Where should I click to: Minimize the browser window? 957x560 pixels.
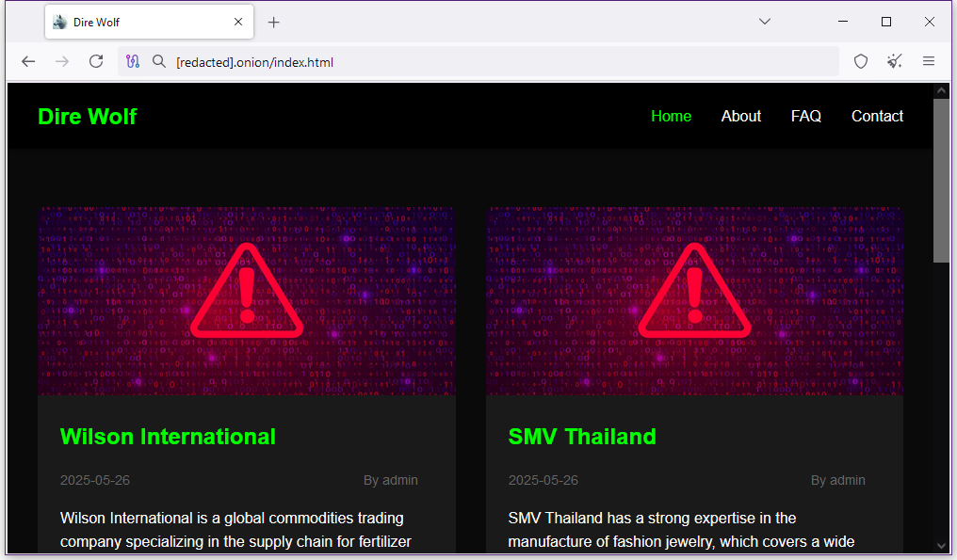[x=843, y=22]
